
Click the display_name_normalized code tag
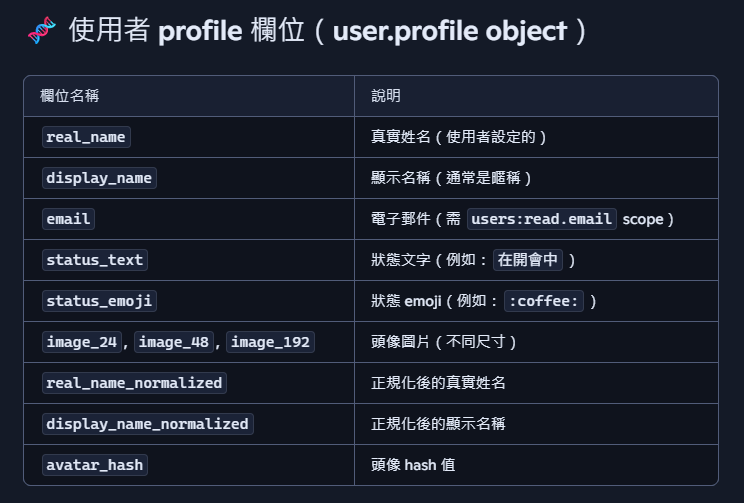(147, 424)
